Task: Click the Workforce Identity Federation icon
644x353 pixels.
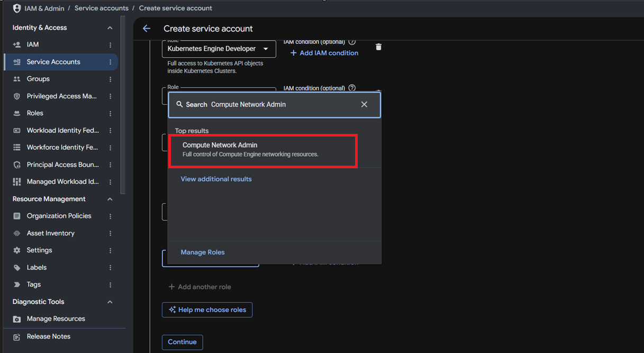Action: tap(17, 148)
